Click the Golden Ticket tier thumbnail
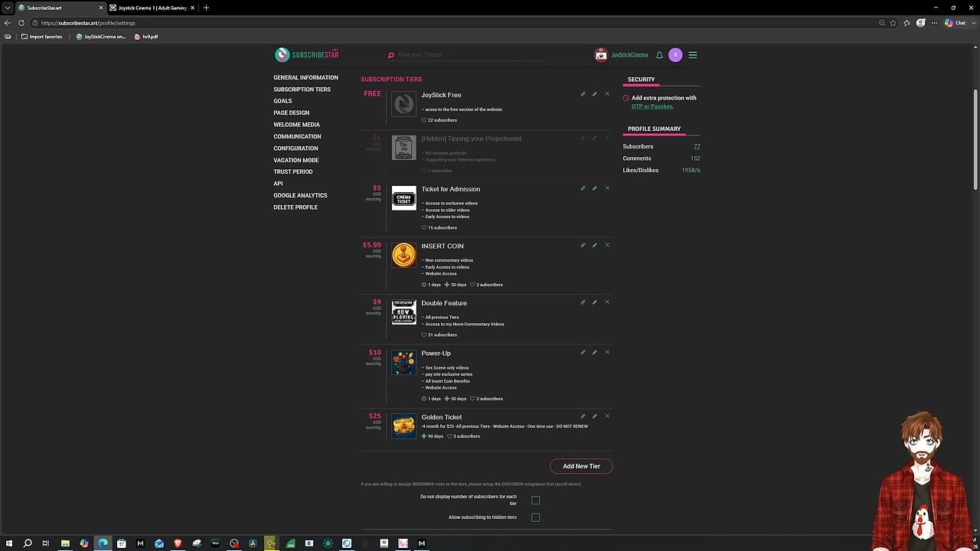This screenshot has height=551, width=980. [x=403, y=425]
